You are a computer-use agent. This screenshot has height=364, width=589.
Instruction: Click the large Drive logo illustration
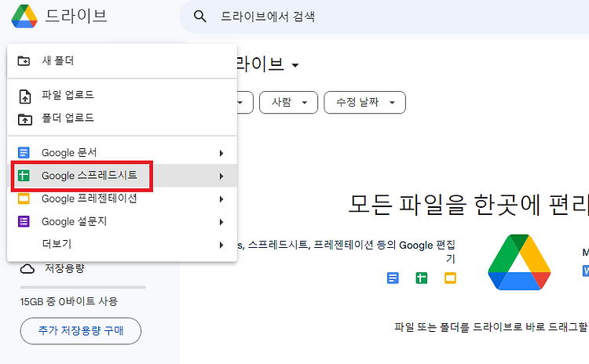pos(519,262)
